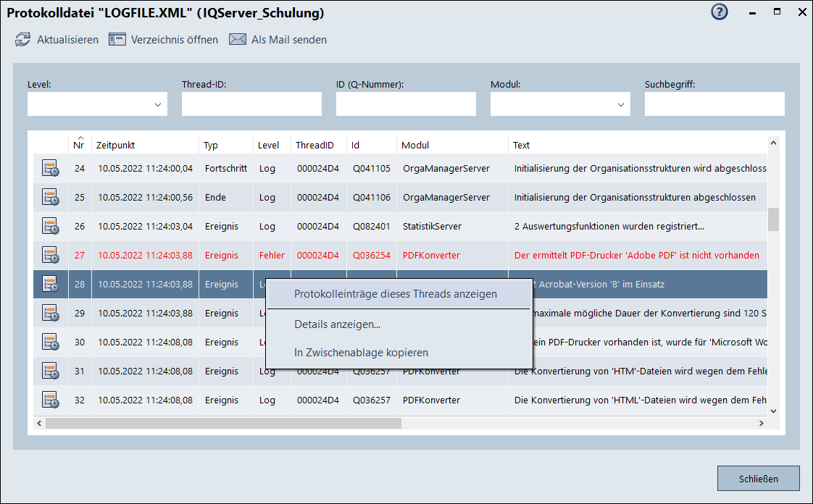The height and width of the screenshot is (504, 813).
Task: Choose 'Protokolleinträge dieses Threads anzeigen' from context menu
Action: click(396, 294)
